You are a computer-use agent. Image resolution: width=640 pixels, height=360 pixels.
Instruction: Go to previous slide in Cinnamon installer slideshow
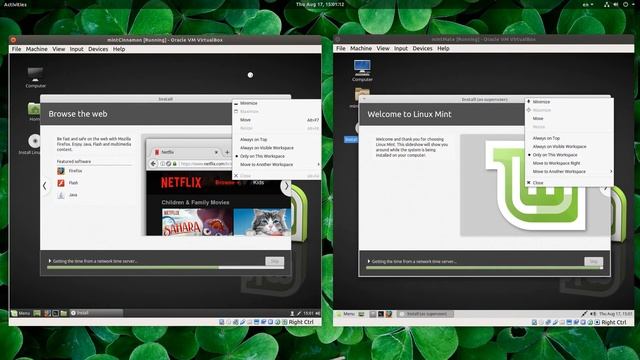click(x=44, y=186)
